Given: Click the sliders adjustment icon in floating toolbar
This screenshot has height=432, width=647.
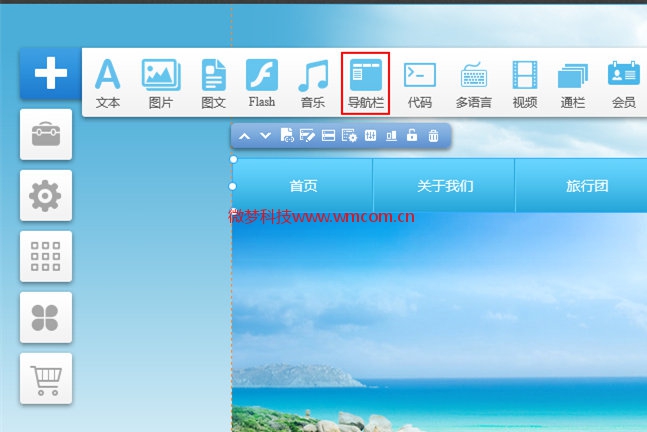Looking at the screenshot, I should click(371, 135).
